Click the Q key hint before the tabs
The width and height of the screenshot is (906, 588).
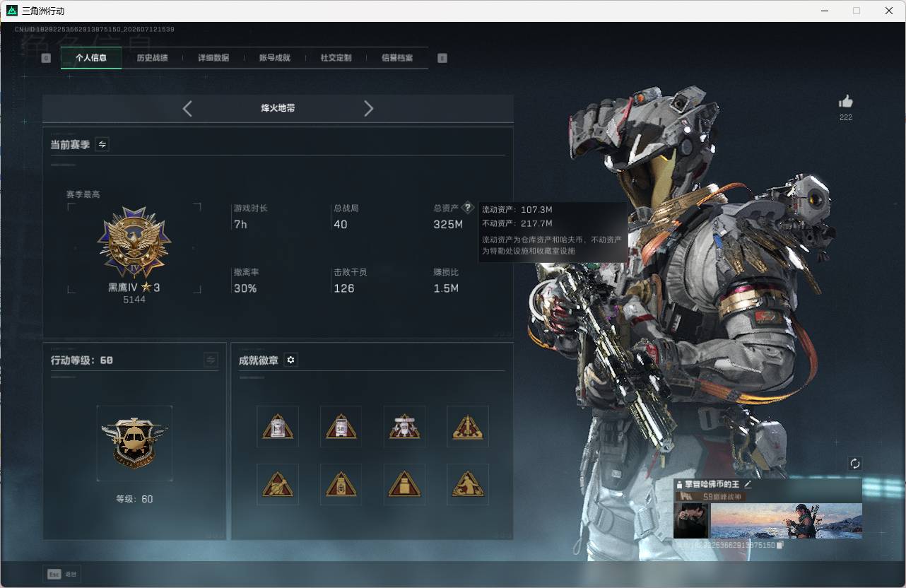tap(46, 58)
